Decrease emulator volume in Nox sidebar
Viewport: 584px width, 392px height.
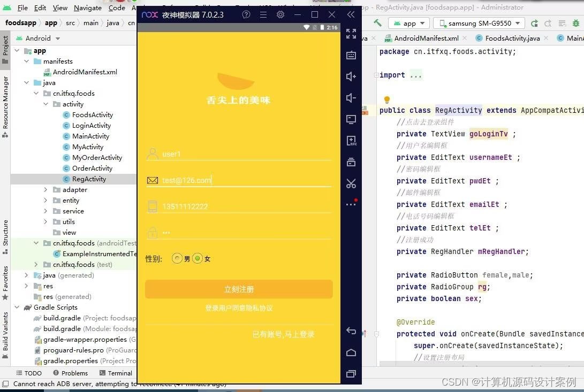351,98
